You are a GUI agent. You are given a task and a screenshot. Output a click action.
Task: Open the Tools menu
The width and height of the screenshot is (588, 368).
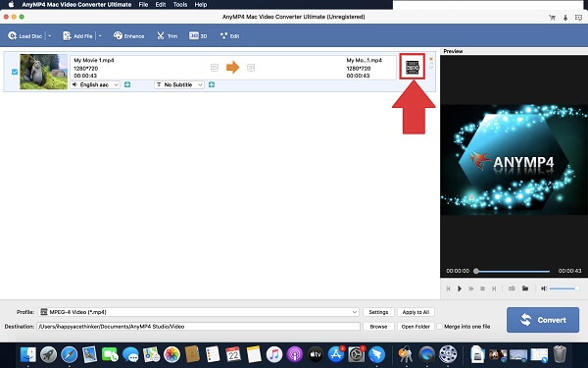[180, 5]
